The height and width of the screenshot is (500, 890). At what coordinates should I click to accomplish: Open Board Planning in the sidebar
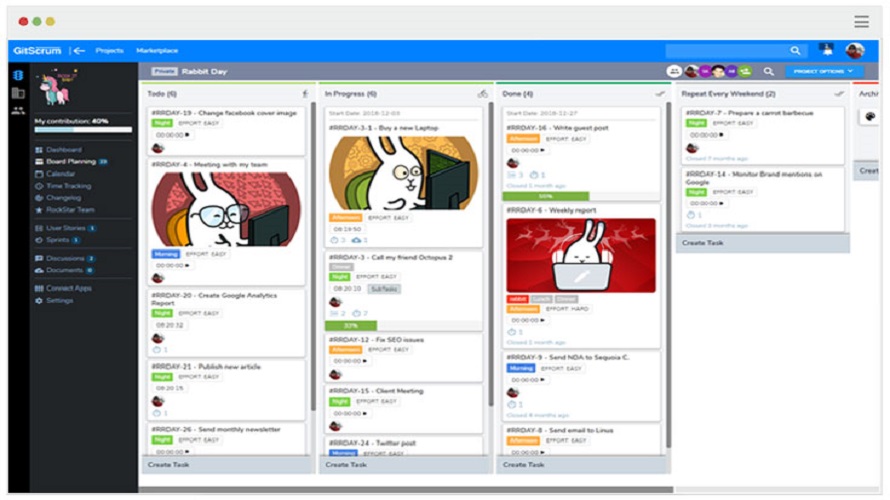point(71,162)
